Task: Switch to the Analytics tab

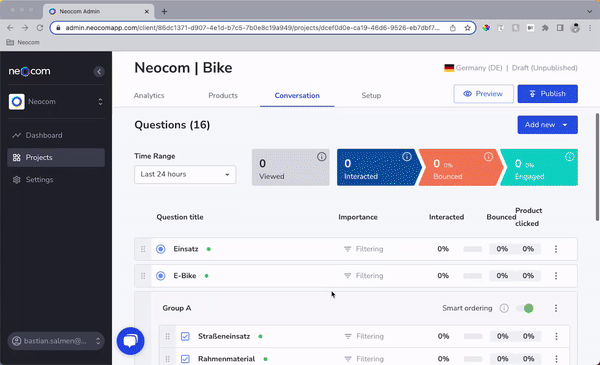Action: 149,96
